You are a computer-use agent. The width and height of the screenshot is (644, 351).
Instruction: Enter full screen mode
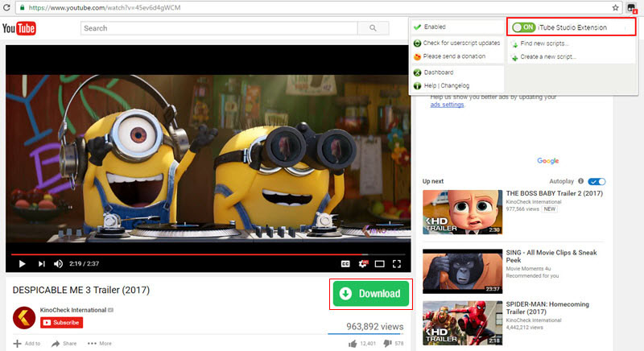click(397, 263)
